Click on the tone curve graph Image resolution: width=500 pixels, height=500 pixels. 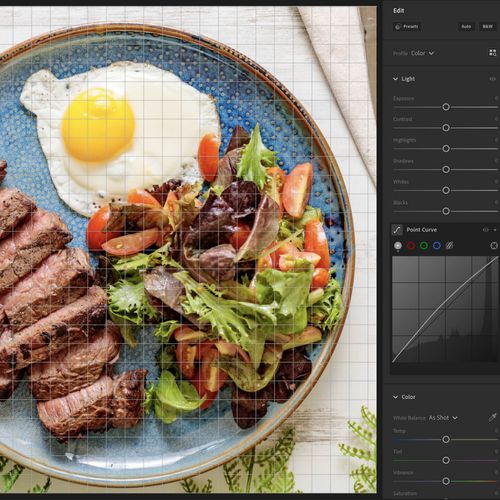445,309
